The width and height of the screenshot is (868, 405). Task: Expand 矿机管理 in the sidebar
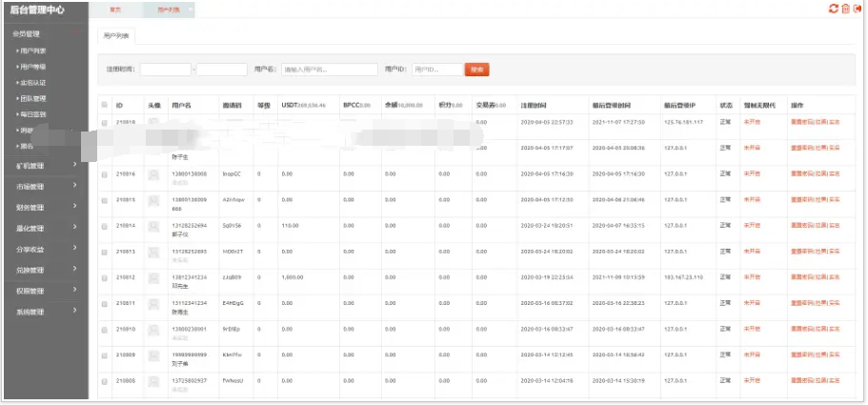pos(45,166)
